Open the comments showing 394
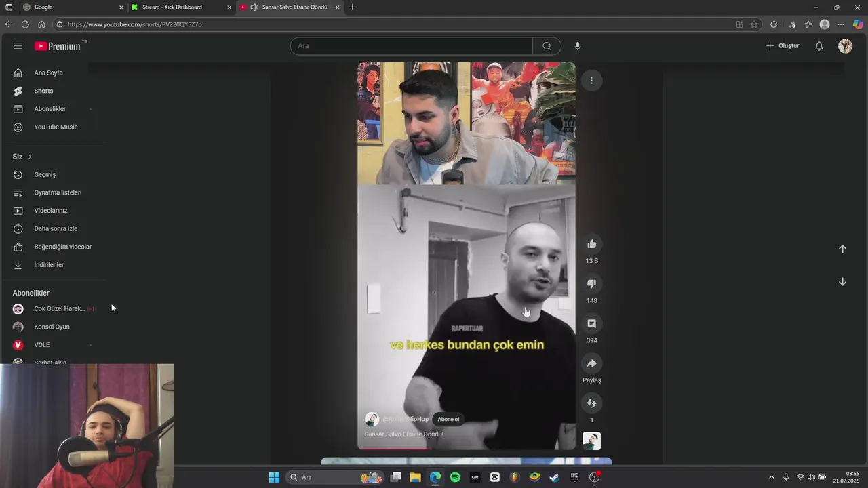 [592, 324]
